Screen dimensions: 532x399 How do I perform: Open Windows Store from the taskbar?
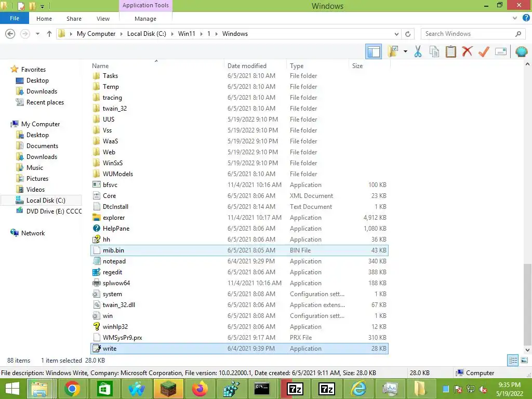click(104, 389)
